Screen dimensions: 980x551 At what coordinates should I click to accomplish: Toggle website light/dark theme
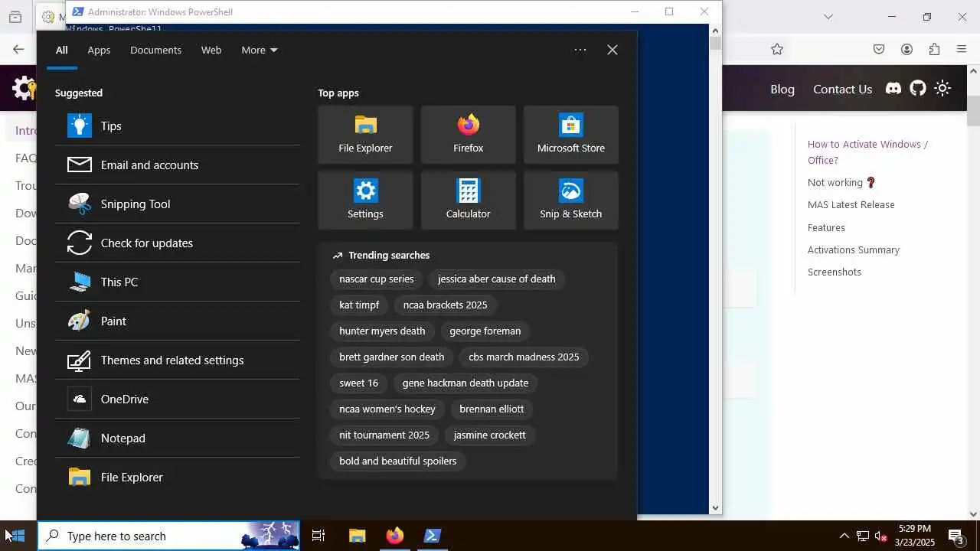[942, 88]
